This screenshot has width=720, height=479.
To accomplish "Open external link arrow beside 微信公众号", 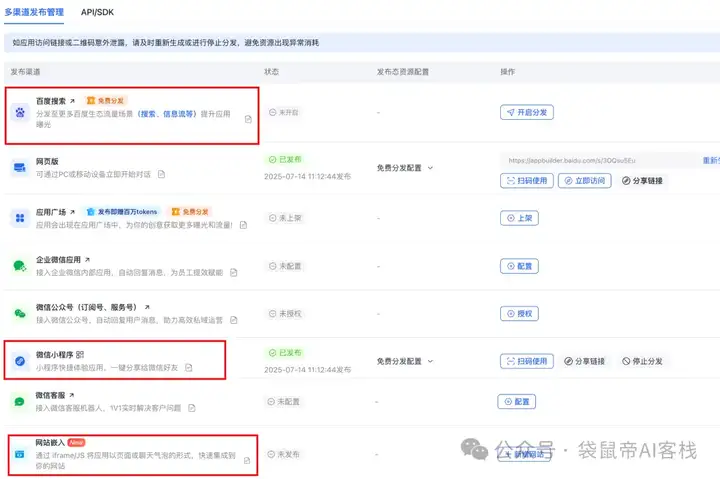I will 147,307.
